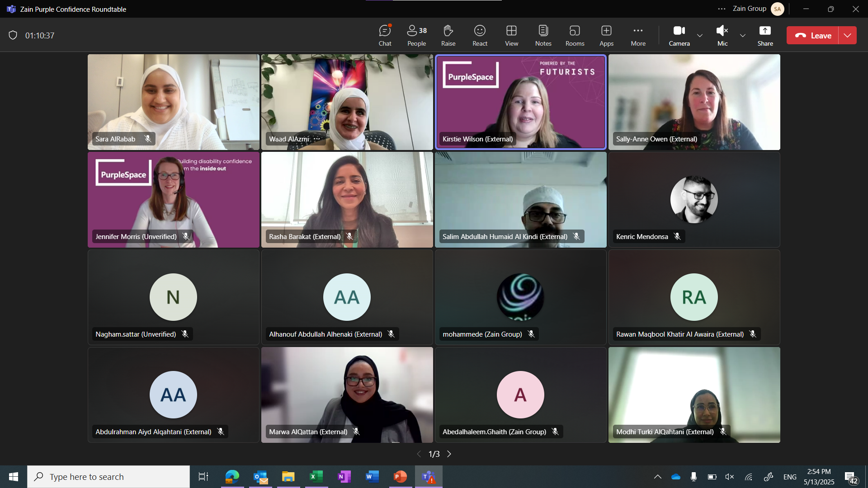Open the Windows Start menu
868x488 pixels.
[x=14, y=477]
